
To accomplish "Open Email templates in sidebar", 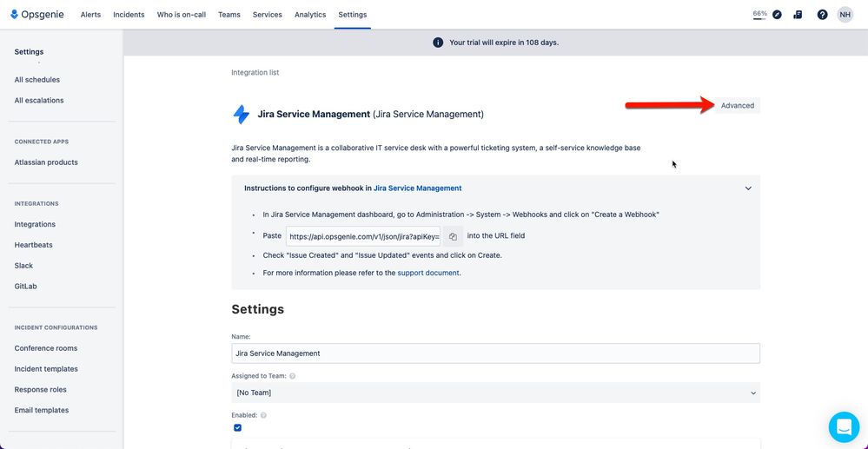I will coord(42,410).
